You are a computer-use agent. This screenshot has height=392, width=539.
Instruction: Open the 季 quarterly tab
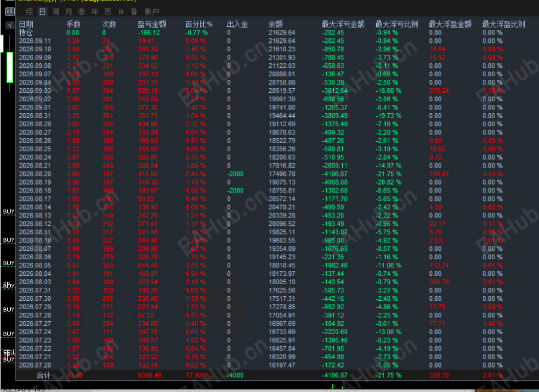click(x=82, y=12)
